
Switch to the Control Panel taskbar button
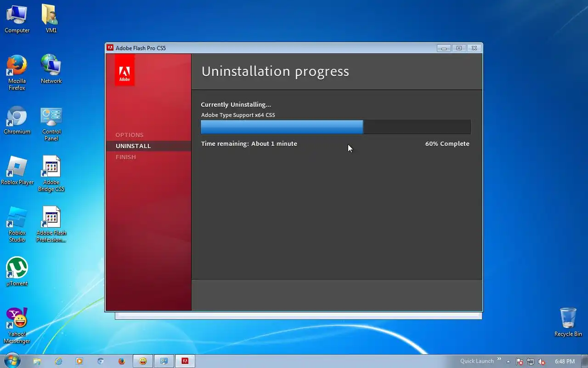tap(164, 361)
